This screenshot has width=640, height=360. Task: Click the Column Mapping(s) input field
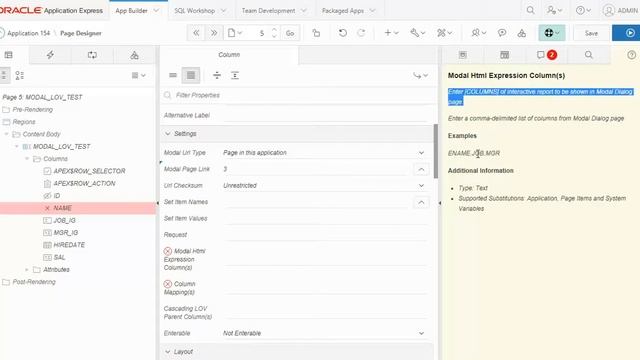point(326,288)
